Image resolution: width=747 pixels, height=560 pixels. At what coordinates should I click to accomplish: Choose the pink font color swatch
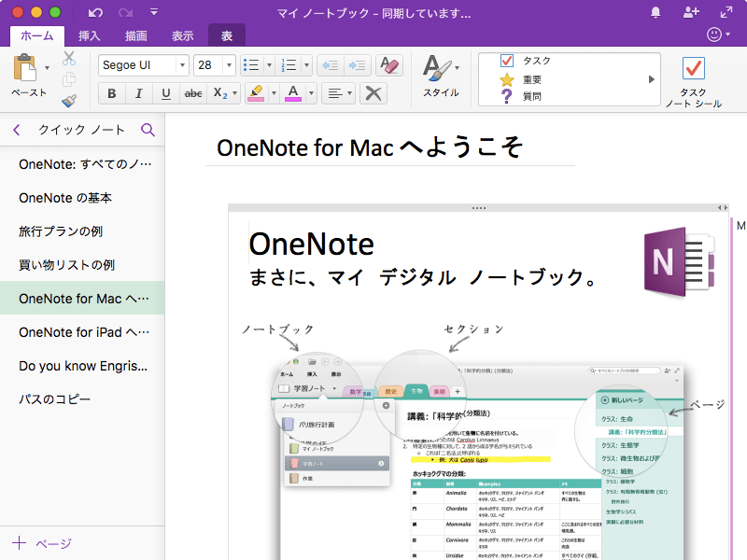[x=292, y=93]
